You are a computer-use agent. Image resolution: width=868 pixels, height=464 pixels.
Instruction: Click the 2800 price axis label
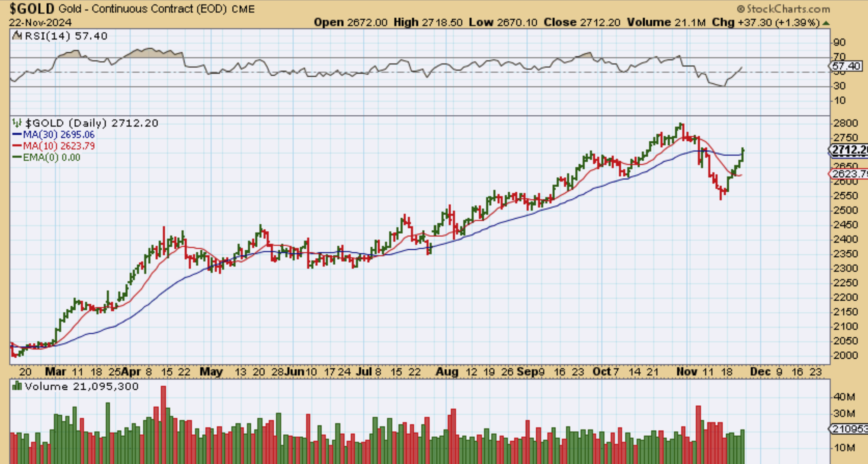click(x=846, y=123)
